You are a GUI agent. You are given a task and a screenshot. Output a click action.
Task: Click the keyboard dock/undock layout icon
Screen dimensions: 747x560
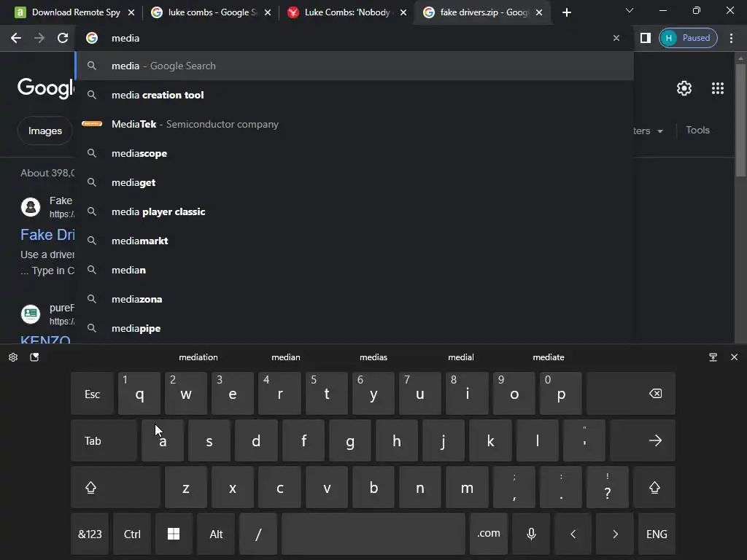[x=713, y=357]
